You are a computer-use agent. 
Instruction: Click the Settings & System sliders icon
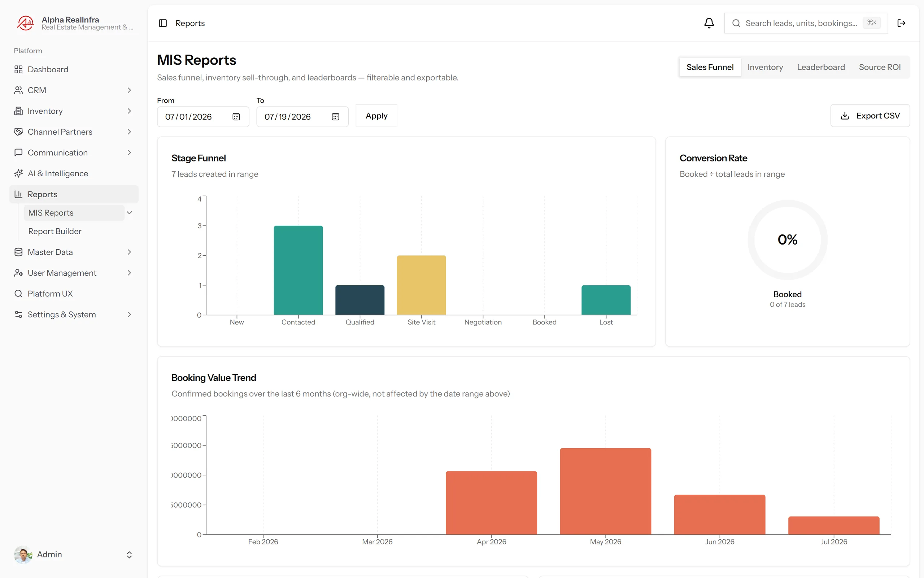[18, 315]
